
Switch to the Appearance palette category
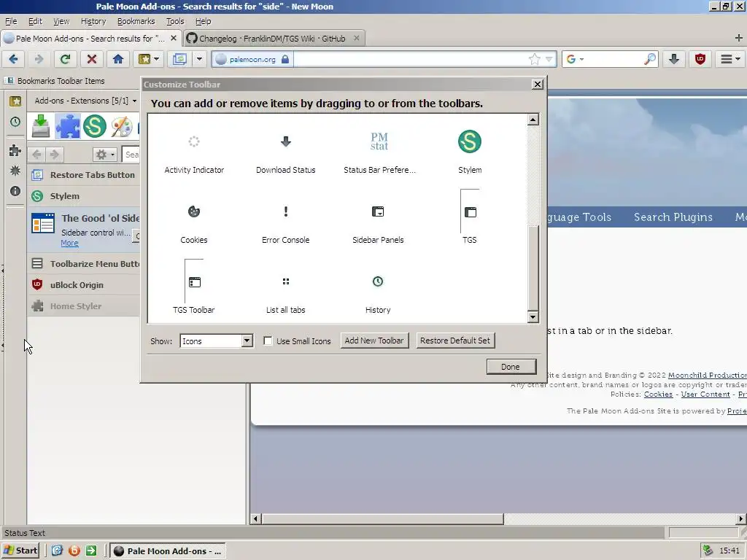click(x=122, y=126)
